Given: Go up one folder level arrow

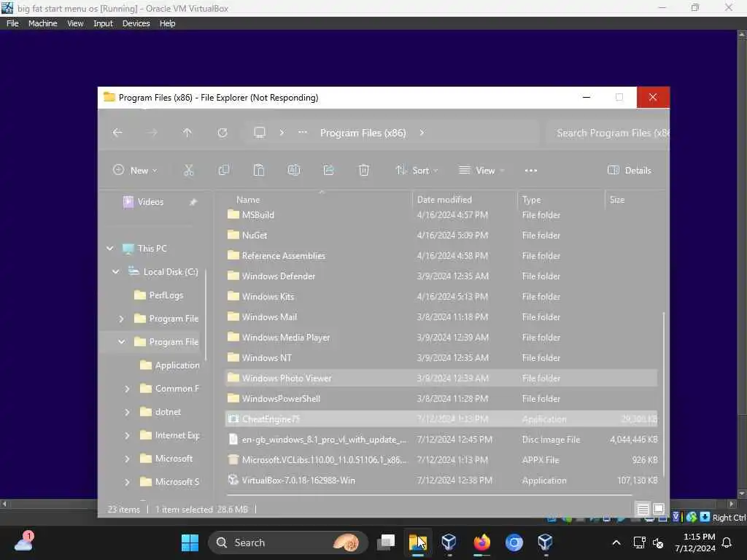Looking at the screenshot, I should coord(187,133).
